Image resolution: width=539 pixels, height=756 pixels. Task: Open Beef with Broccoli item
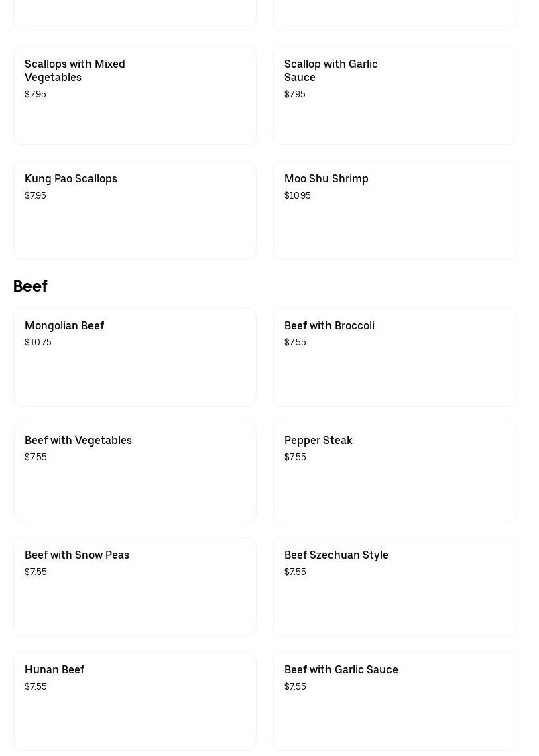tap(394, 358)
